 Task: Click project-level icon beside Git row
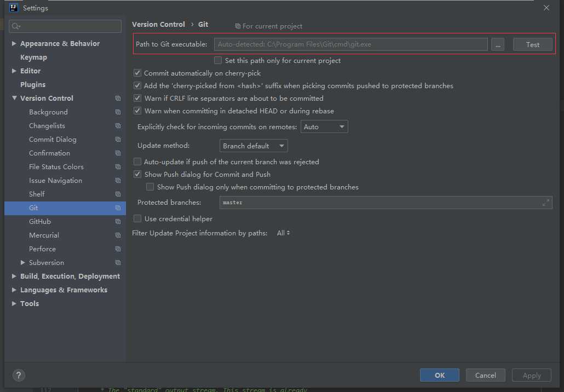[118, 208]
